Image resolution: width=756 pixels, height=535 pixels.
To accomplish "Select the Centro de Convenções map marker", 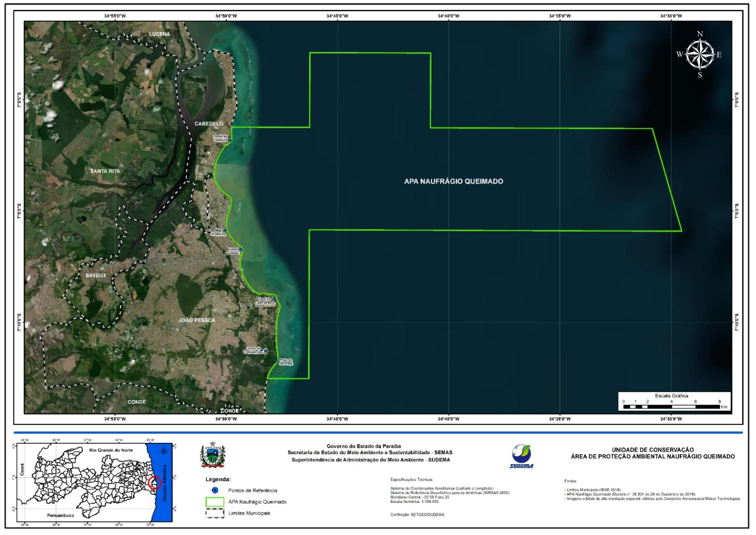I will click(265, 351).
